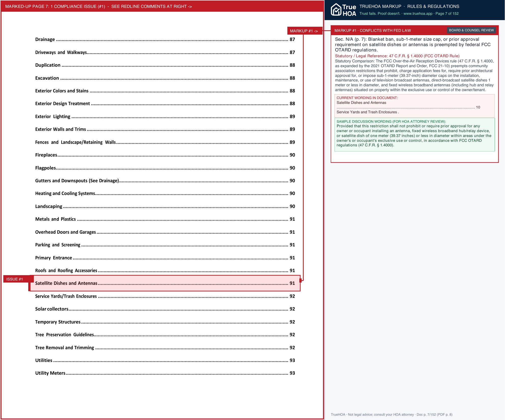Click the Page 7 of 152 indicator

pos(447,13)
